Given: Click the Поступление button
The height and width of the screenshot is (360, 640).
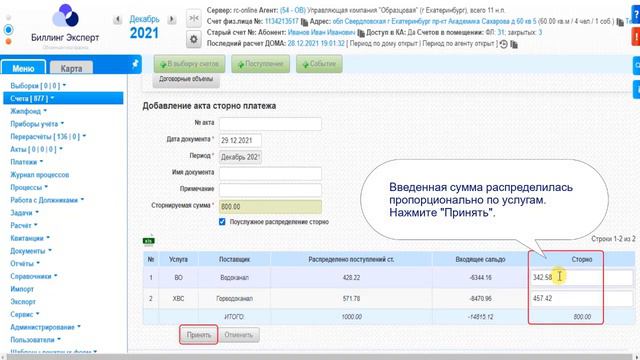Looking at the screenshot, I should (x=260, y=64).
